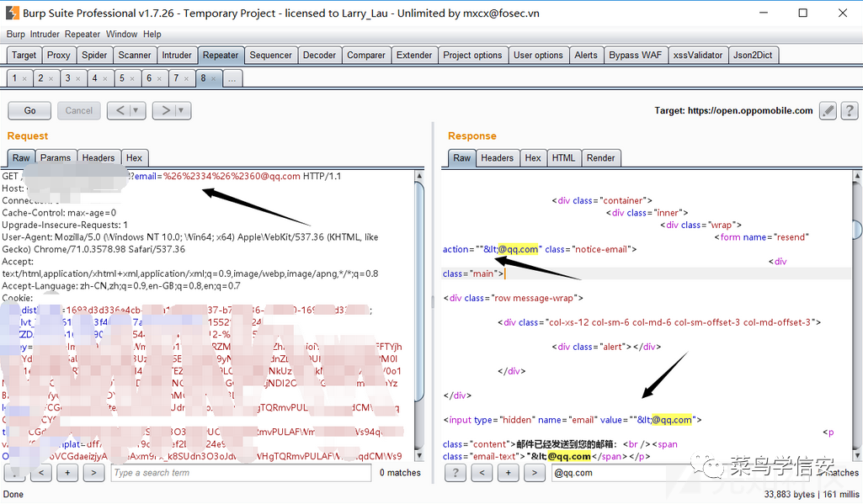The height and width of the screenshot is (504, 863).
Task: Click request scrollbar down arrow
Action: coord(419,455)
